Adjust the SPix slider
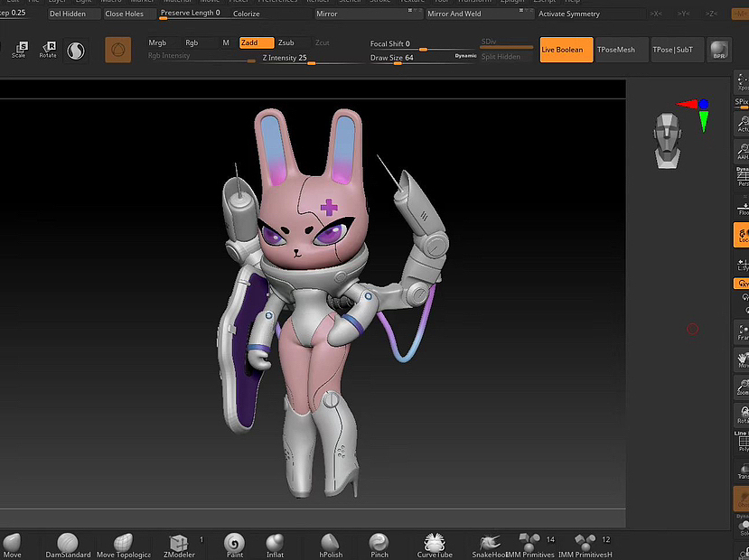The height and width of the screenshot is (560, 749). 742,103
